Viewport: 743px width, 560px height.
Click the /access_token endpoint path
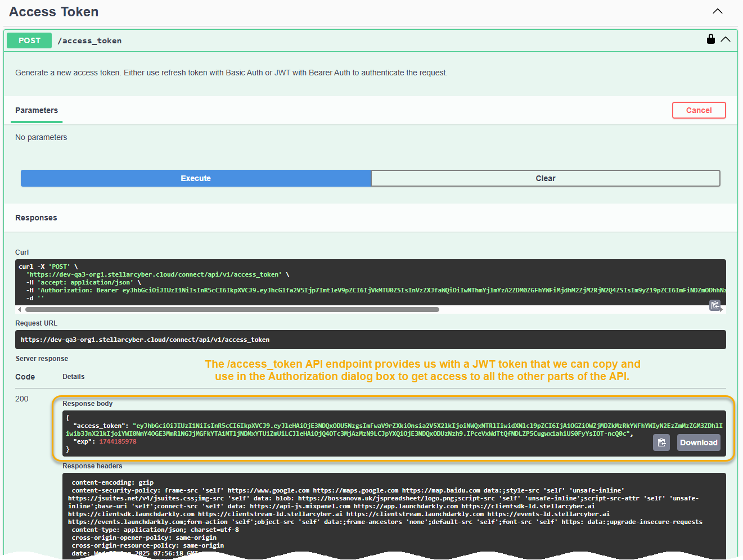[89, 40]
